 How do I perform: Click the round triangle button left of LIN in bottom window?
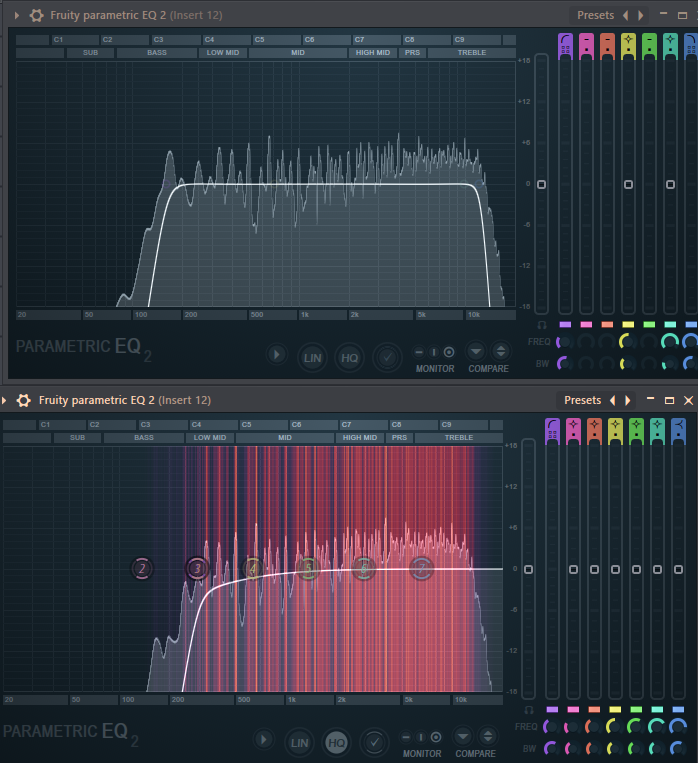pyautogui.click(x=263, y=740)
